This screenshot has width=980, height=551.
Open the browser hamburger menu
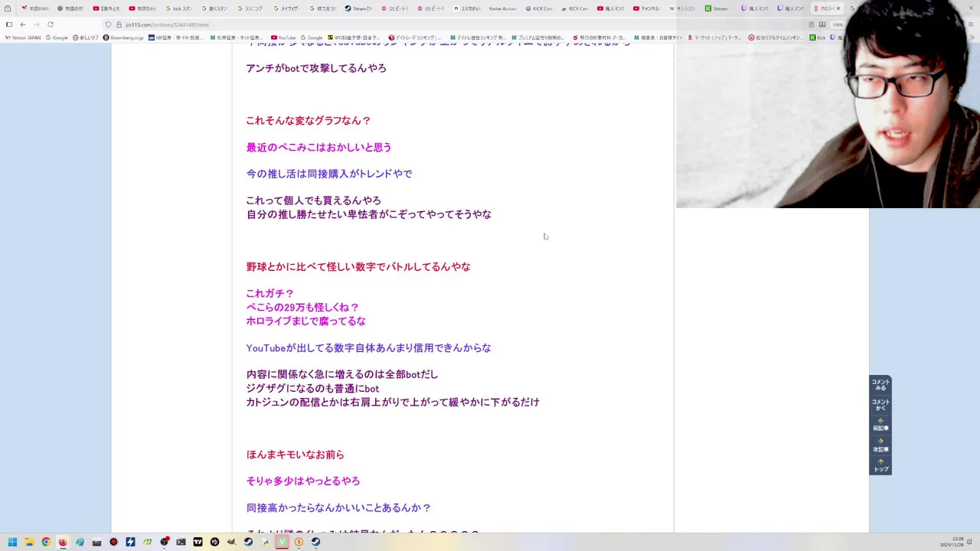click(972, 24)
